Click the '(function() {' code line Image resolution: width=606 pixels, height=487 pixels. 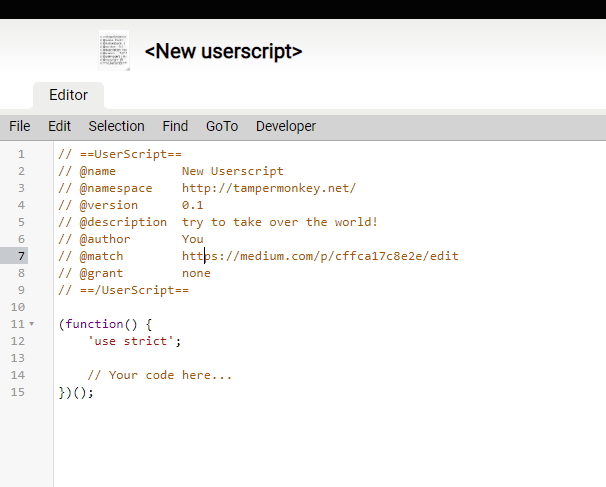(x=105, y=324)
